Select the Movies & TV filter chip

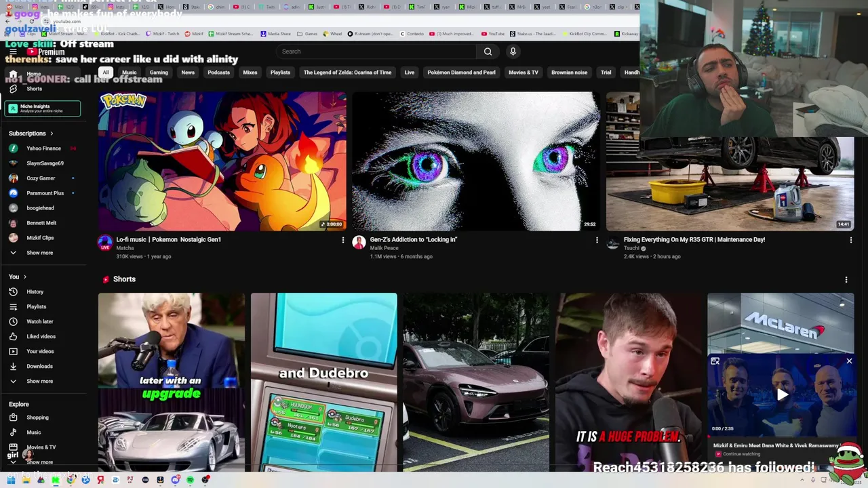coord(524,73)
